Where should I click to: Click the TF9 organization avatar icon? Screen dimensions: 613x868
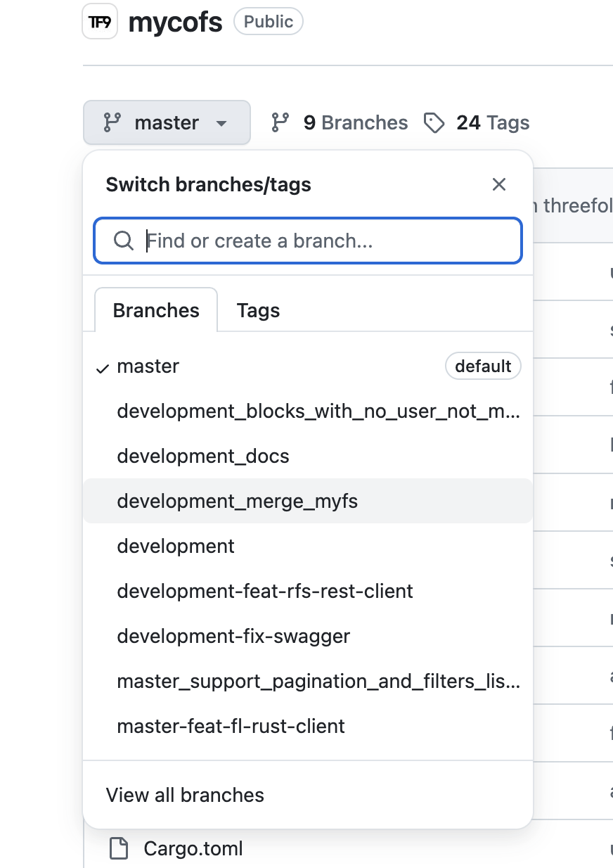tap(100, 22)
